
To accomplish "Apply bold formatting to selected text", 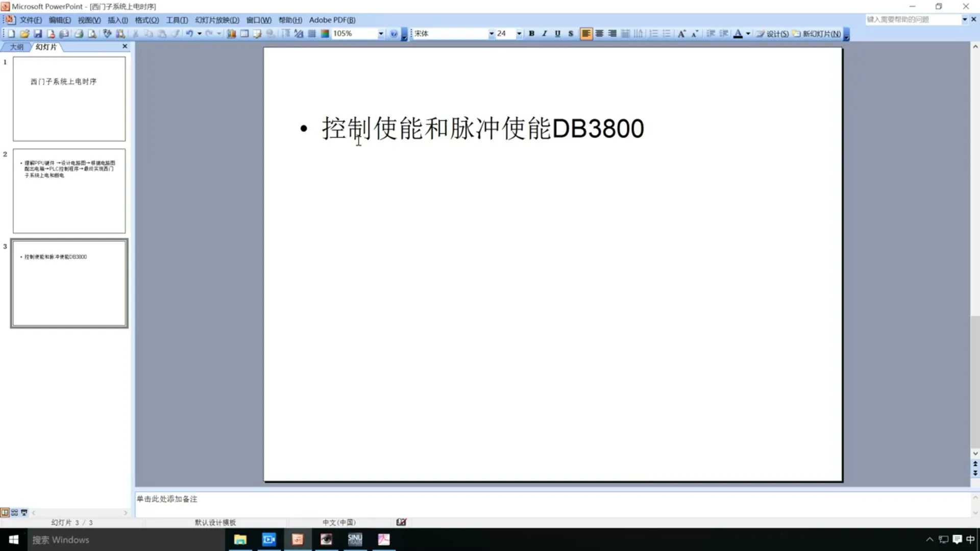I will (531, 33).
